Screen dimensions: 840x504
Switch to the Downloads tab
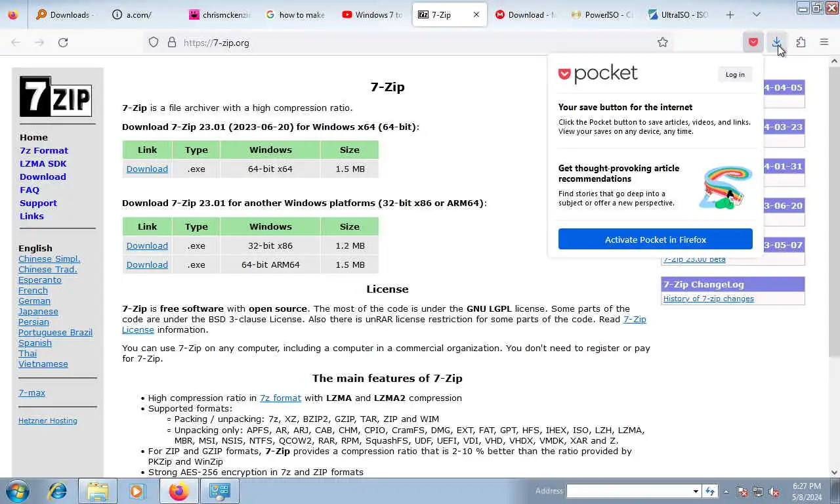pos(64,14)
